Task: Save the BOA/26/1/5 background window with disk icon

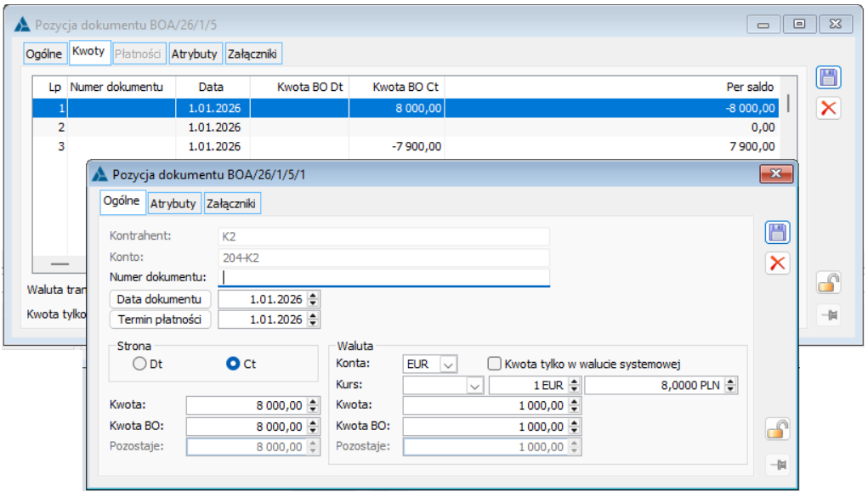Action: point(828,77)
